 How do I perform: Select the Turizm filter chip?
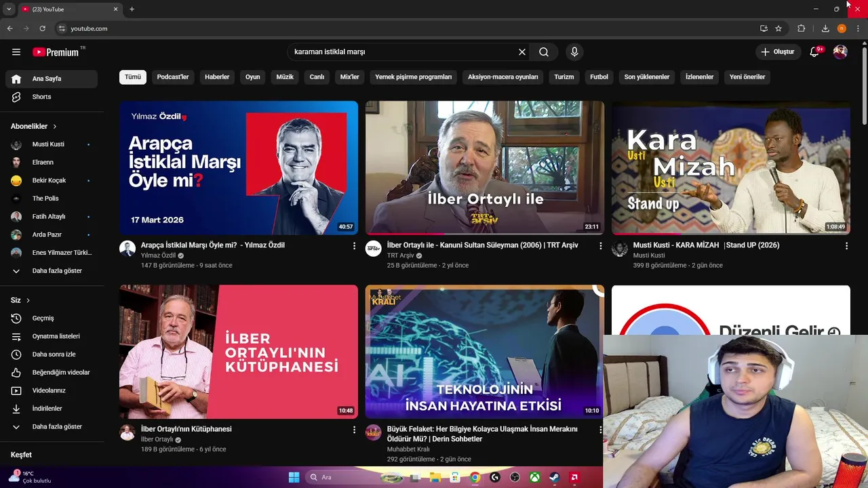click(564, 77)
